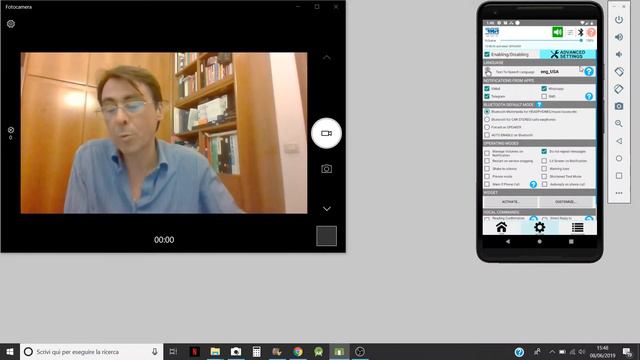Tap Android recent apps button
Image resolution: width=640 pixels, height=360 pixels.
(x=571, y=242)
